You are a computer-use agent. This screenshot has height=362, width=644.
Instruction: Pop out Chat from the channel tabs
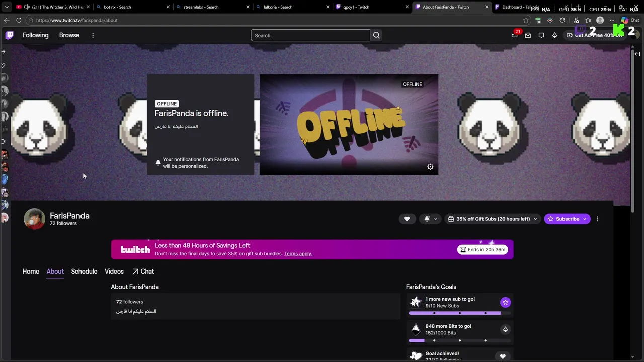143,271
